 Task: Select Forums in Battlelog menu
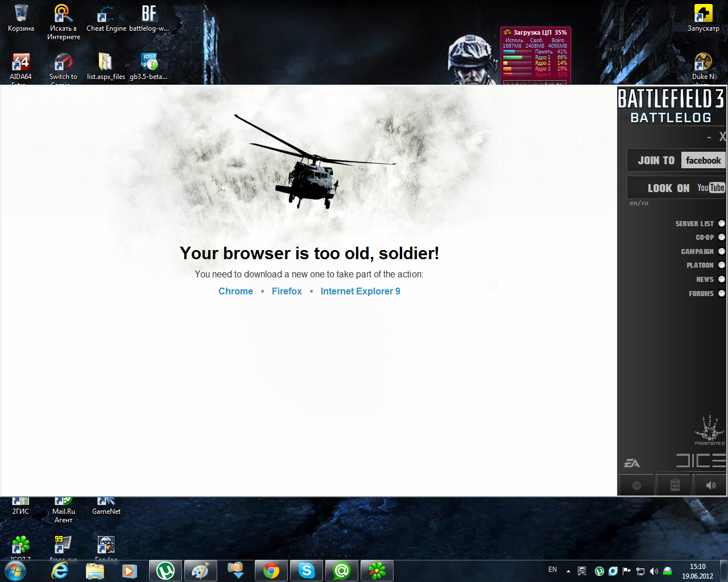tap(706, 293)
